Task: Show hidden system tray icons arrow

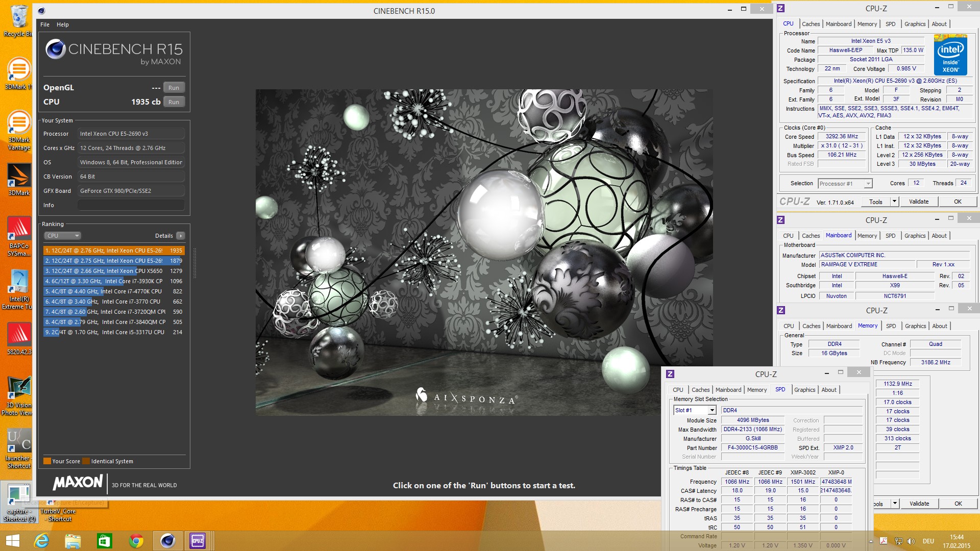Action: 871,541
